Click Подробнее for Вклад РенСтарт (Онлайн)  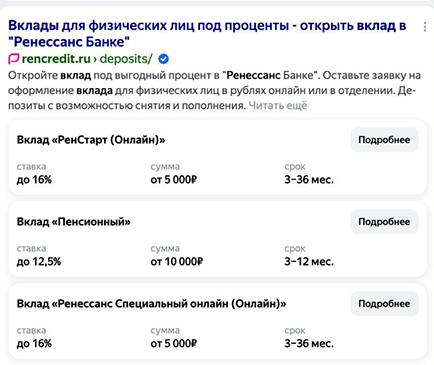(x=384, y=140)
